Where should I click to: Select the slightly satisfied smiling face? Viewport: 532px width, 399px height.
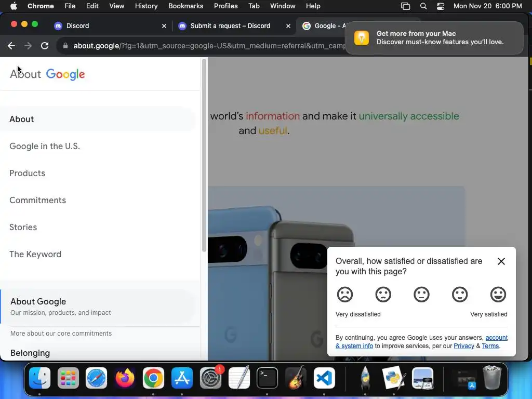click(460, 295)
